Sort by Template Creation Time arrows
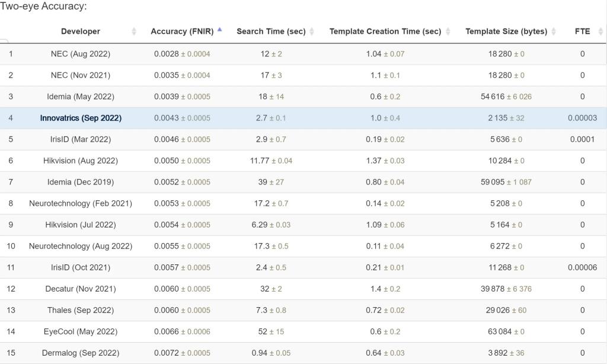This screenshot has height=364, width=607. click(448, 31)
